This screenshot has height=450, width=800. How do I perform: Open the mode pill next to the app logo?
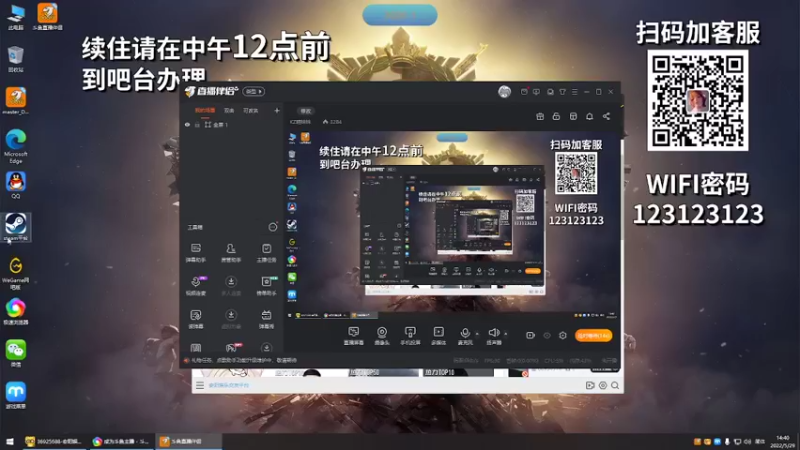254,91
